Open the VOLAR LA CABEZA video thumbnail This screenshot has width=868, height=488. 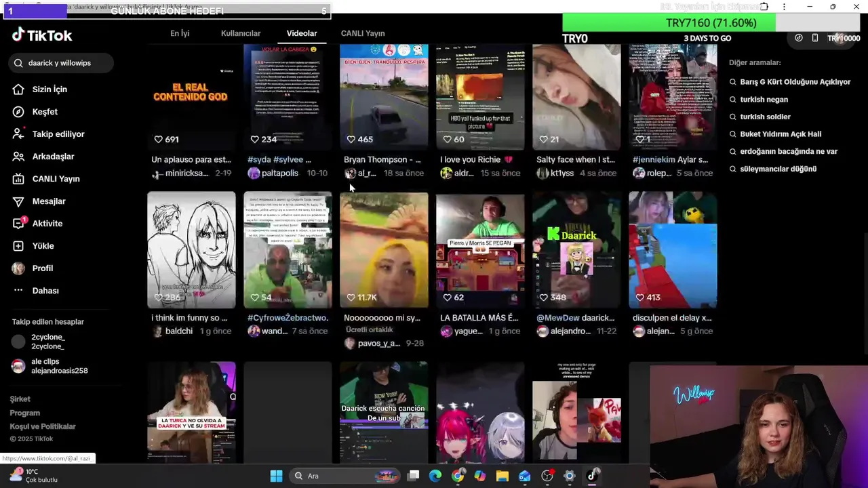click(288, 97)
